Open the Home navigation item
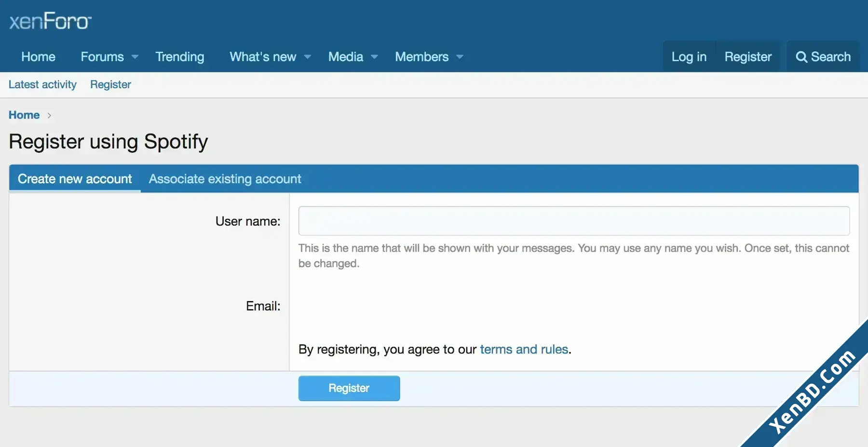The image size is (868, 447). (39, 57)
